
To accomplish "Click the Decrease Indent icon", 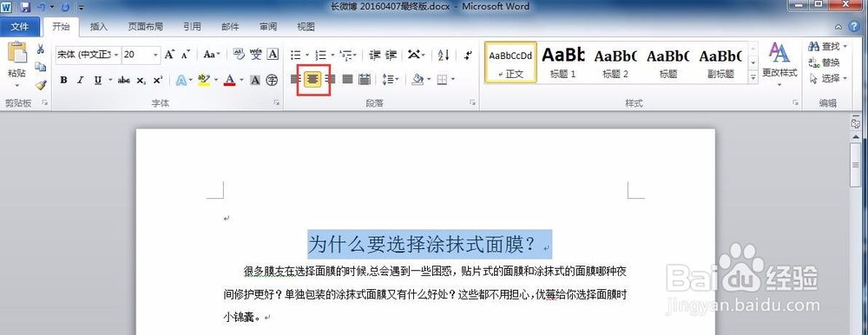I will coord(375,55).
